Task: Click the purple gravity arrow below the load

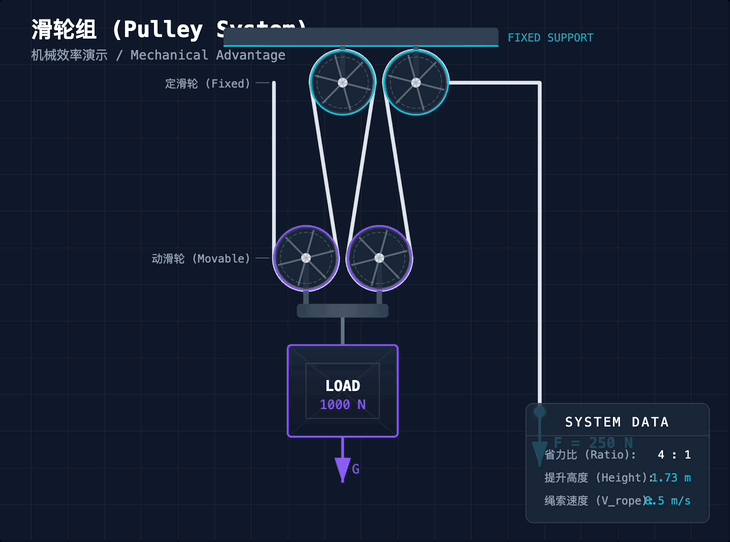Action: point(343,466)
